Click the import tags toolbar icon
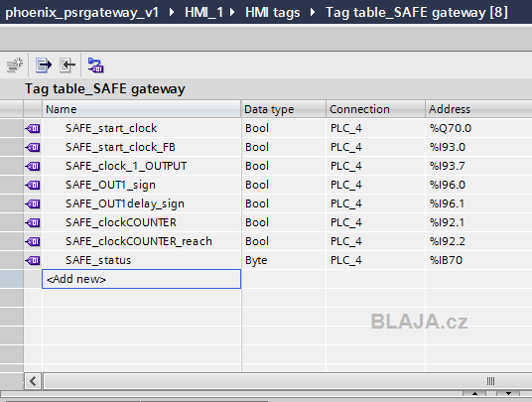532x402 pixels. [67, 65]
